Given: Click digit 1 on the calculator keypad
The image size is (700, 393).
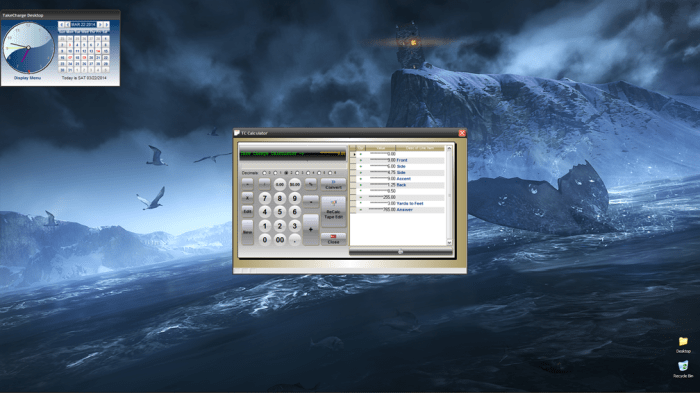Looking at the screenshot, I should [x=265, y=226].
